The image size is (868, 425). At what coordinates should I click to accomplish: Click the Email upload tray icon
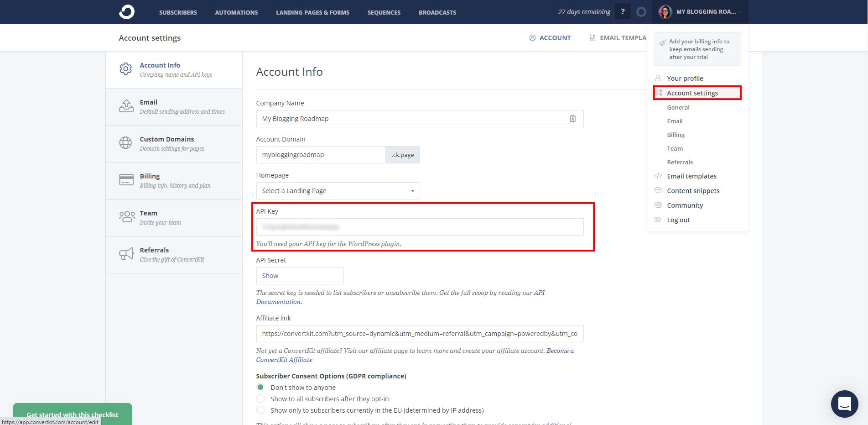click(126, 106)
